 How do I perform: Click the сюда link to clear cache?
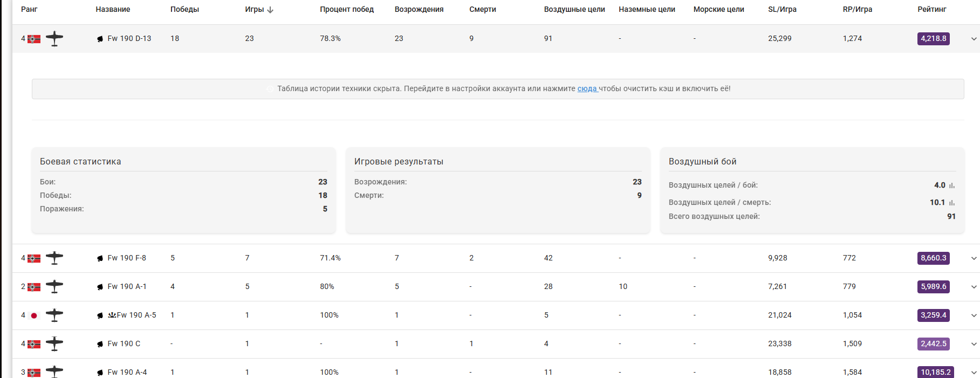587,88
